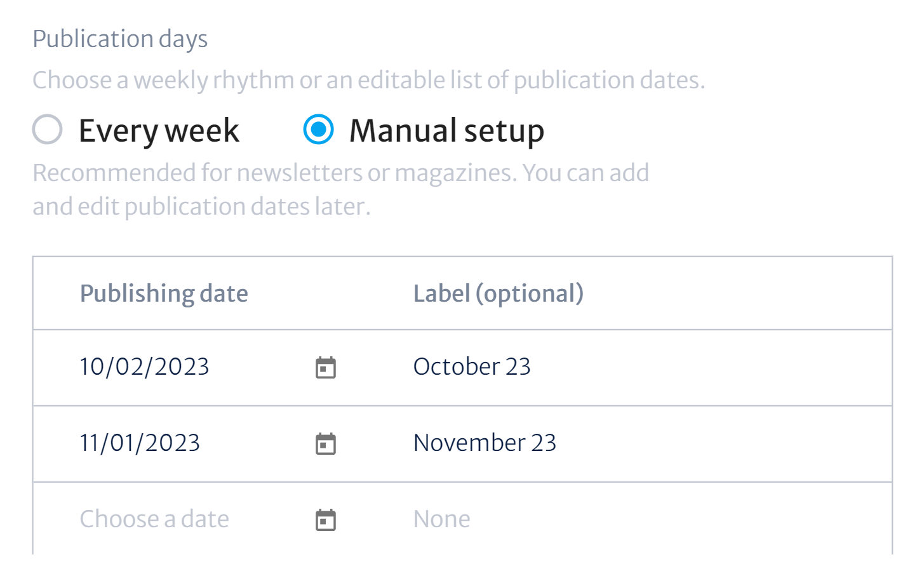The height and width of the screenshot is (564, 924).
Task: Open calendar picker in empty date row
Action: tap(326, 520)
